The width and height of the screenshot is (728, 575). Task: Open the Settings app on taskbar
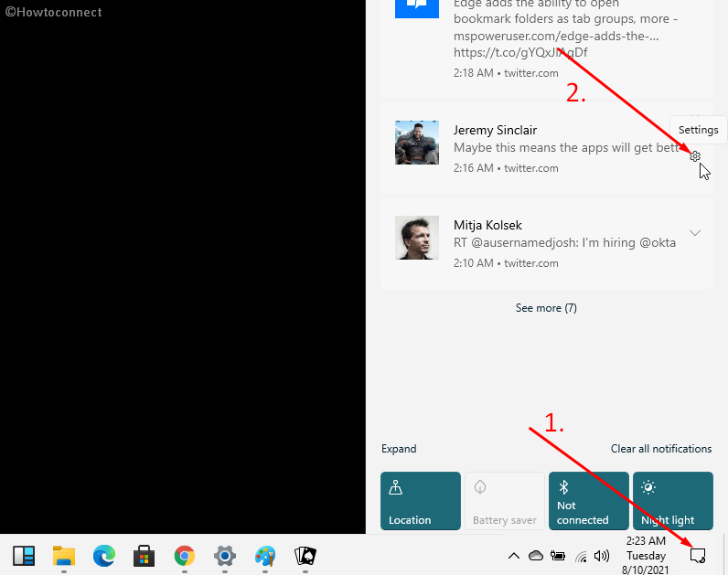pos(225,556)
